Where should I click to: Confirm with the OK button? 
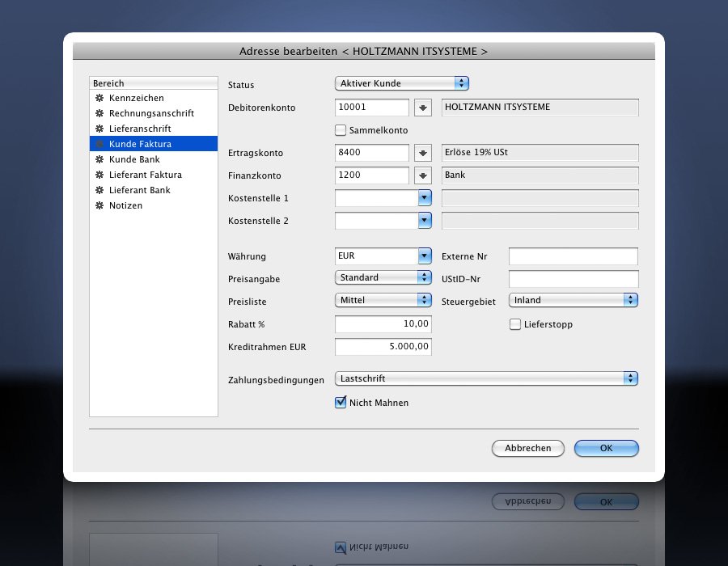(x=607, y=448)
